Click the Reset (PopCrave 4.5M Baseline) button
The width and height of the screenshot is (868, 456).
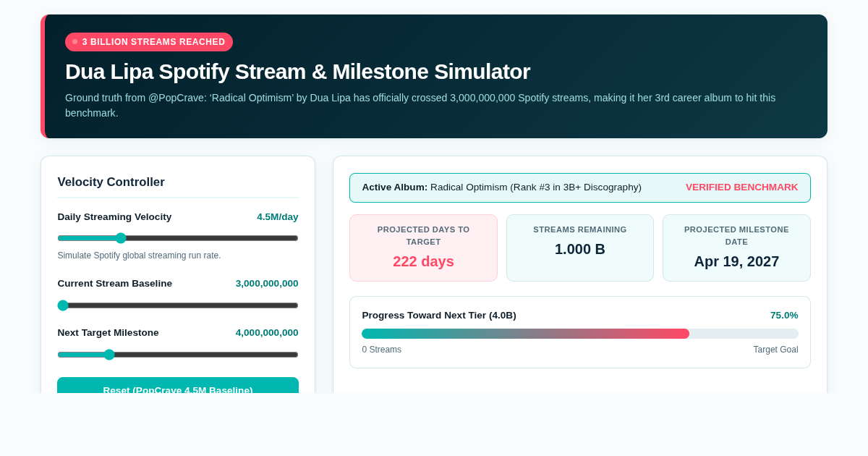click(178, 385)
